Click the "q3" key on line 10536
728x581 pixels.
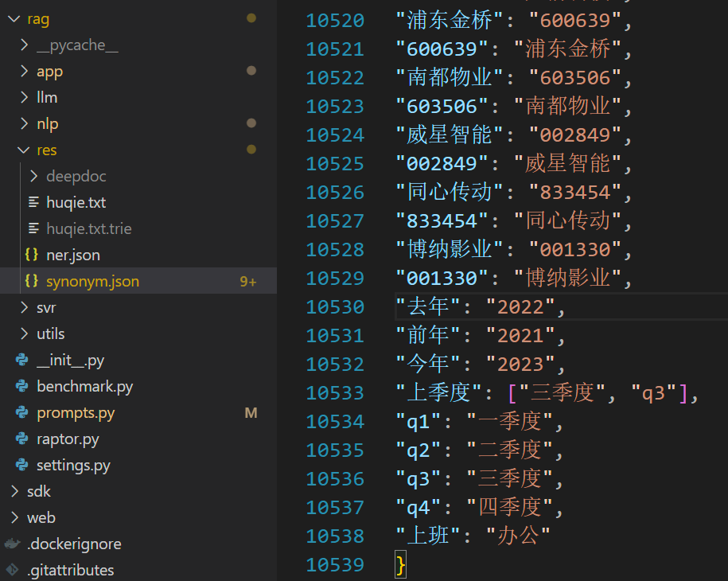tap(418, 479)
